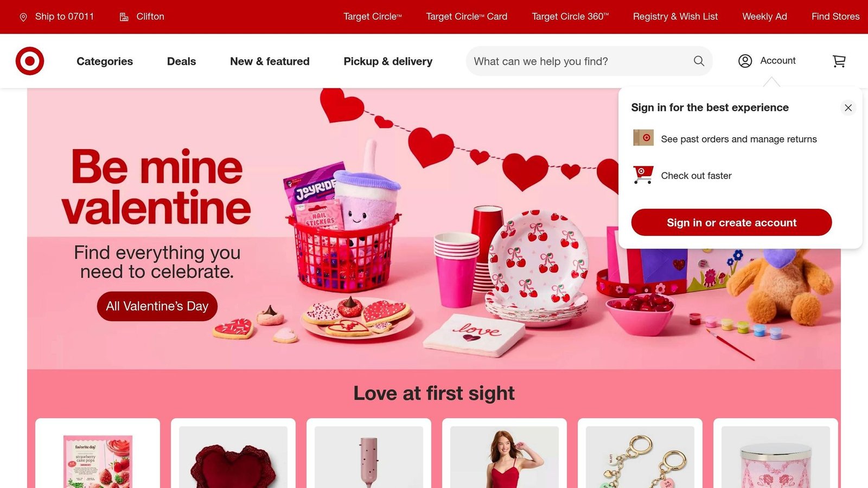Screen dimensions: 868x488
Task: Open the Weekly Ad link
Action: 764,16
